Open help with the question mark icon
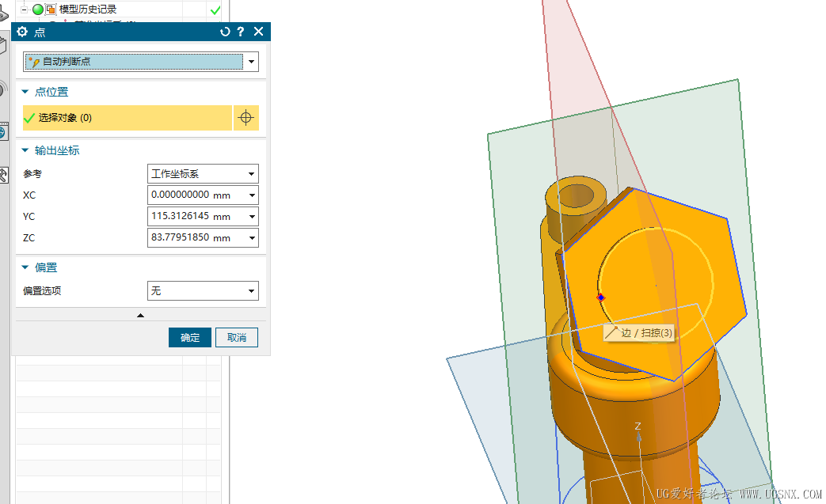This screenshot has width=826, height=504. tap(241, 32)
